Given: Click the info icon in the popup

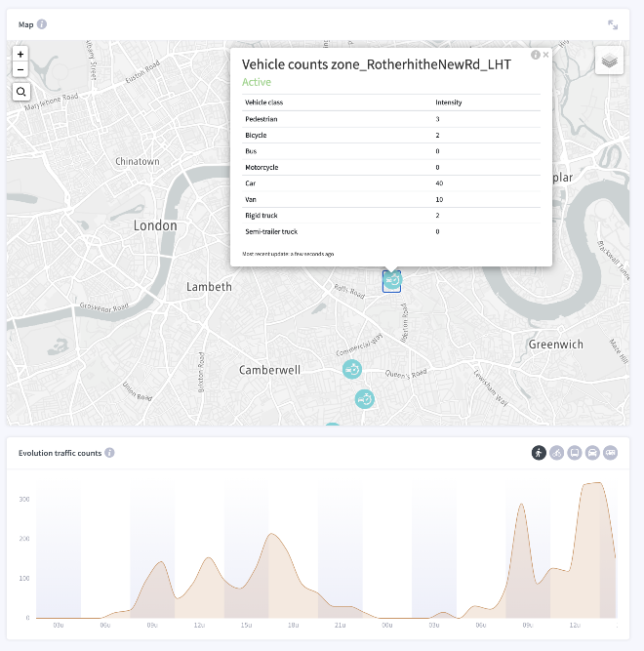Looking at the screenshot, I should pos(536,55).
